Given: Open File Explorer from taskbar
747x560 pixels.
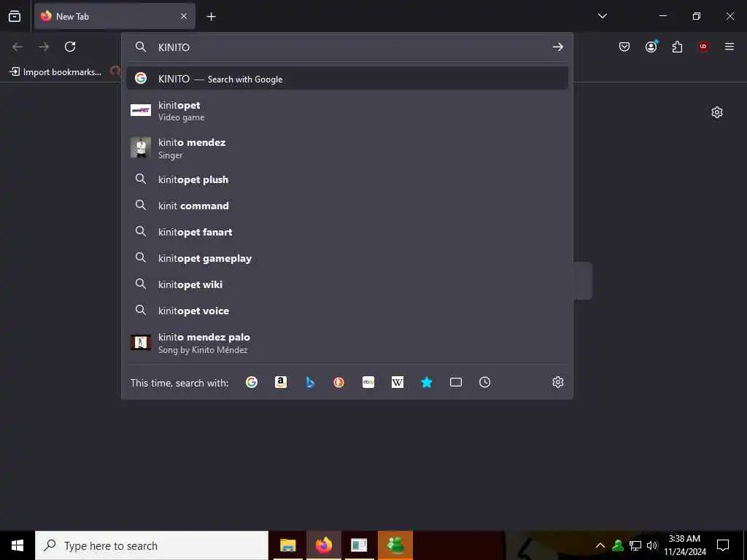Looking at the screenshot, I should 287,545.
